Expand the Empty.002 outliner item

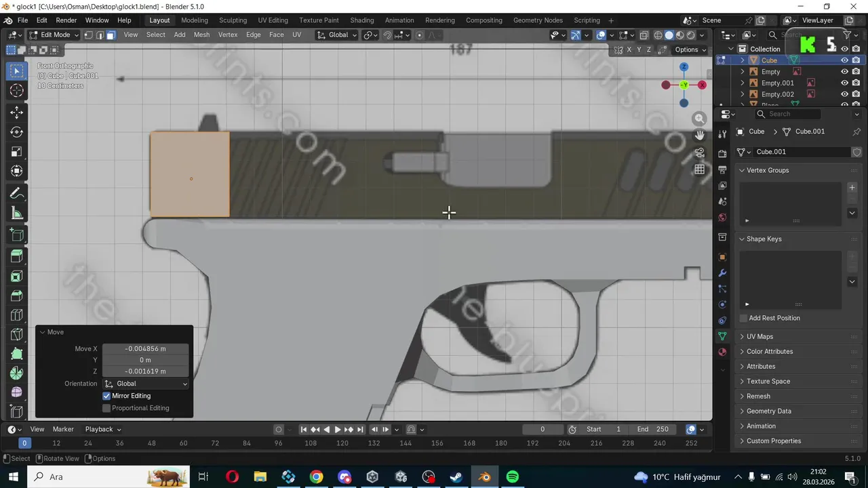point(743,94)
